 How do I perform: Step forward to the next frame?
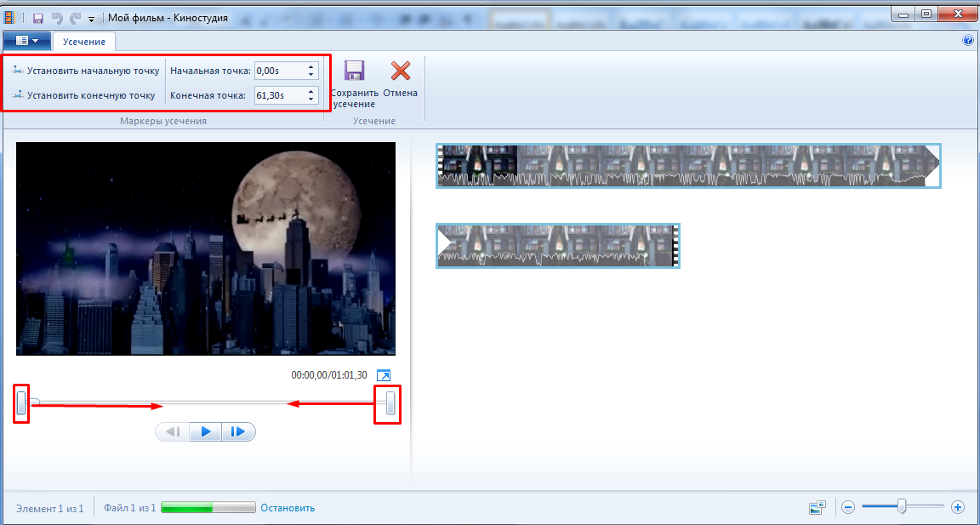(238, 431)
